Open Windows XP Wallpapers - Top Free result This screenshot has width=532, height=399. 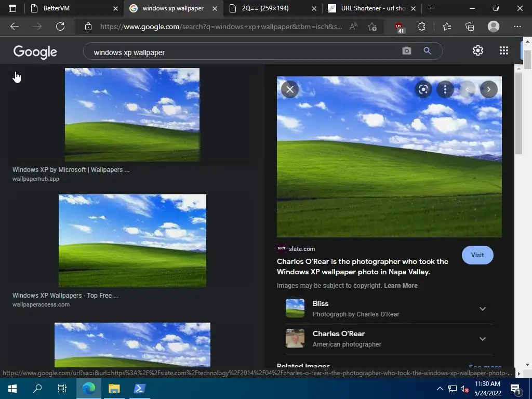(x=65, y=296)
